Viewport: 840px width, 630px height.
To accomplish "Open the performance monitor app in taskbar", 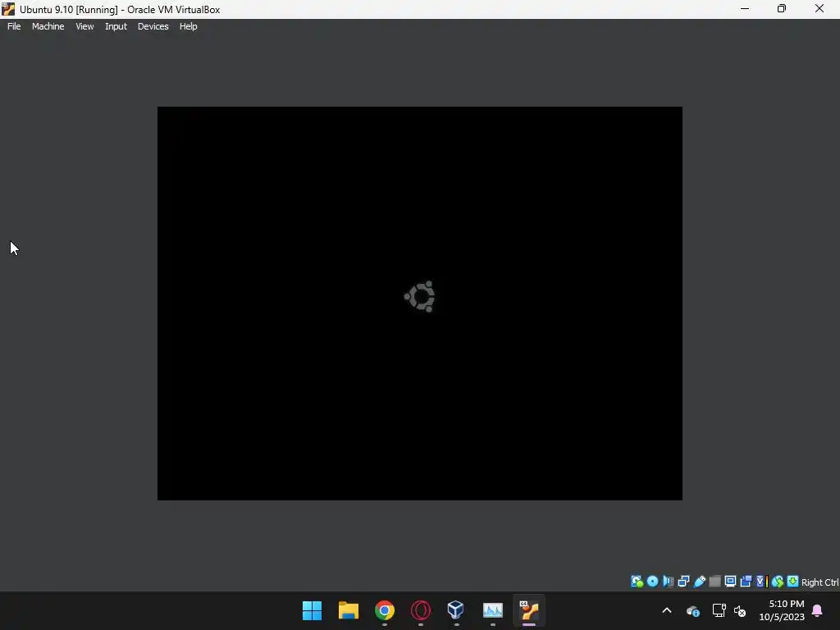I will tap(493, 610).
